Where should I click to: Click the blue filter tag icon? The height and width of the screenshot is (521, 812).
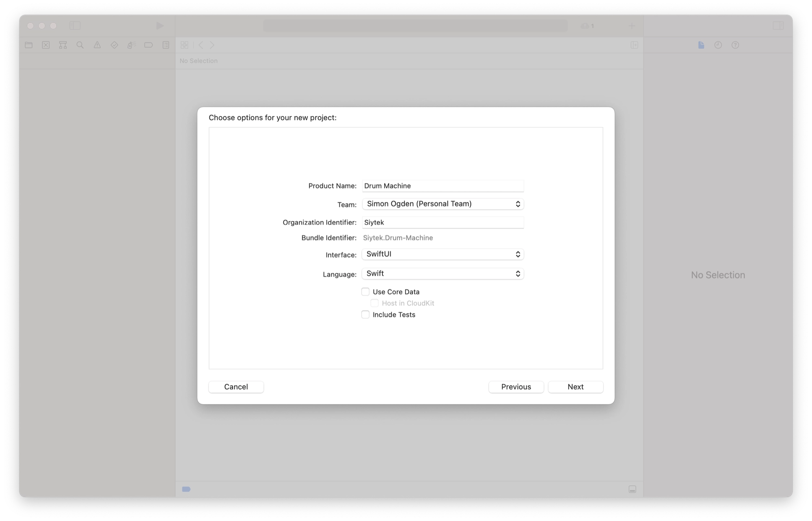[x=186, y=489]
